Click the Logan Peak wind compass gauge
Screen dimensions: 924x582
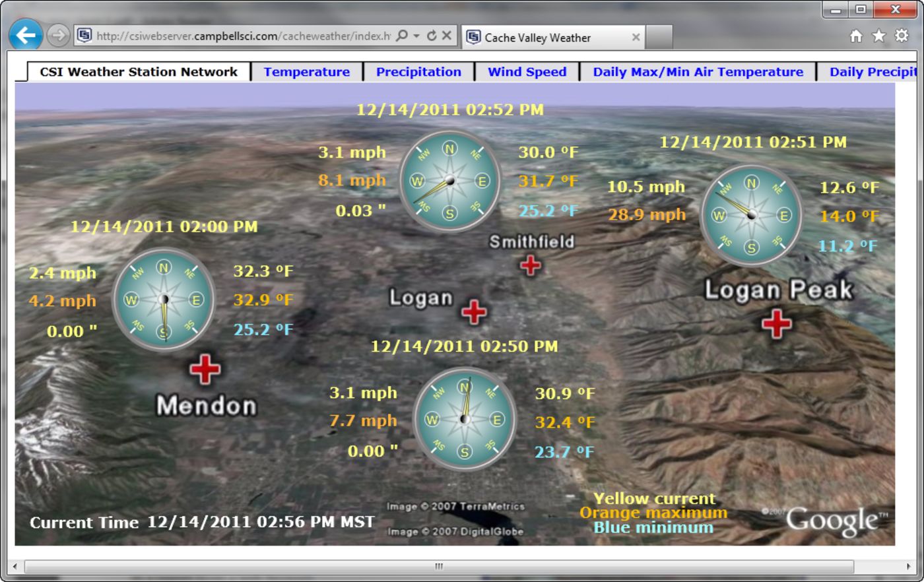point(751,215)
